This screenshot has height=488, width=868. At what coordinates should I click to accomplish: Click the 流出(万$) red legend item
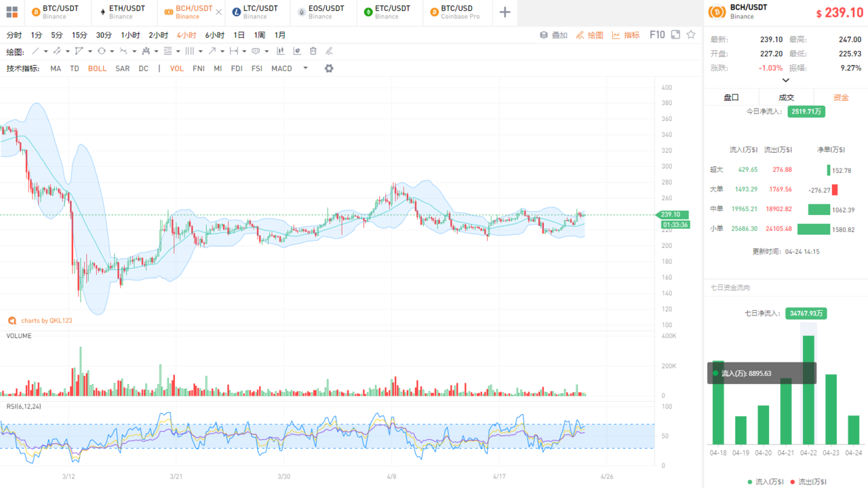808,482
